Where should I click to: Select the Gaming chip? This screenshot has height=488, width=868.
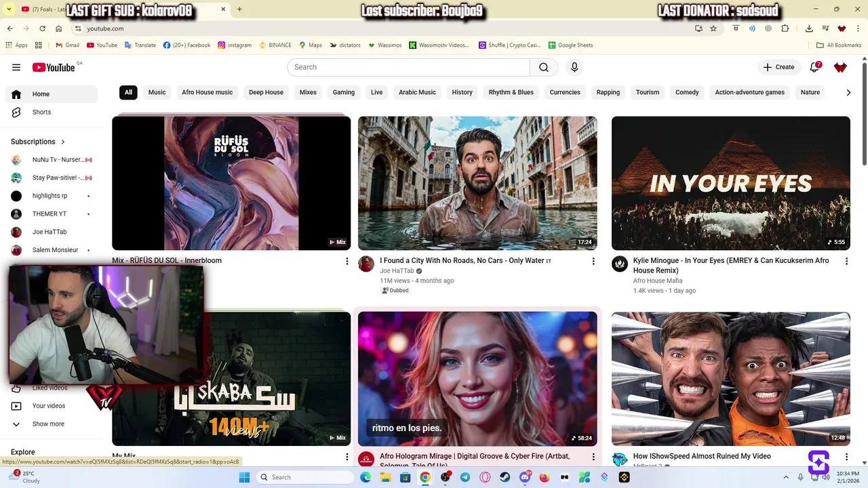coord(343,92)
